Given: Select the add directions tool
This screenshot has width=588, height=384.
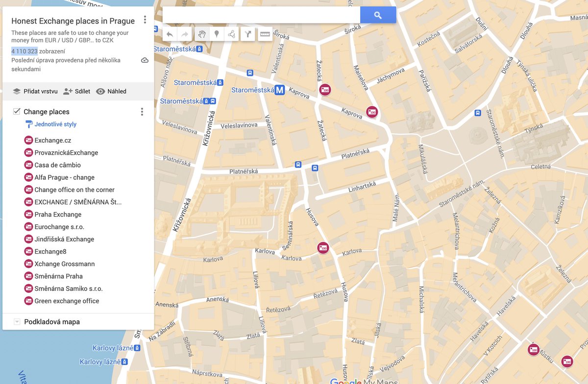Looking at the screenshot, I should 248,34.
